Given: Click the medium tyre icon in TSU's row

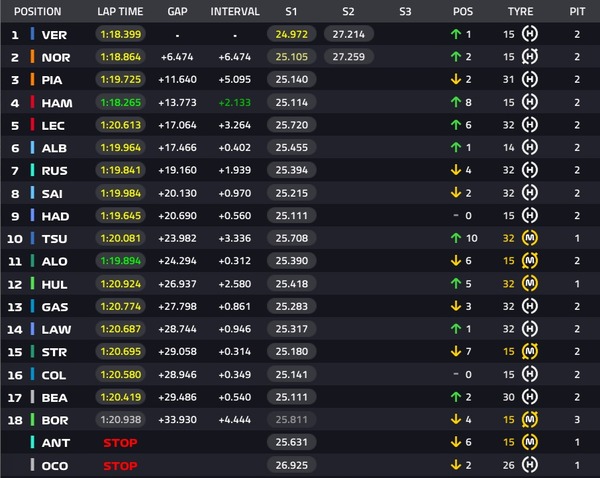Looking at the screenshot, I should point(530,238).
